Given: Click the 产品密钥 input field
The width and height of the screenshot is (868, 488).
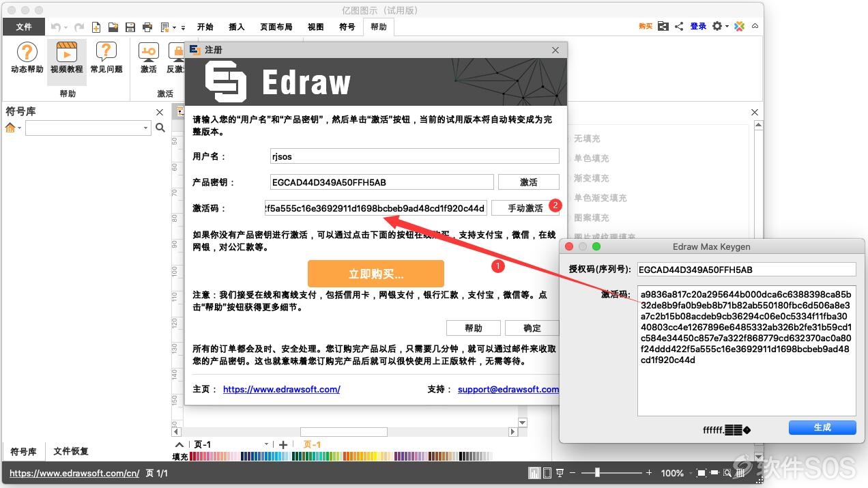Looking at the screenshot, I should [x=381, y=182].
